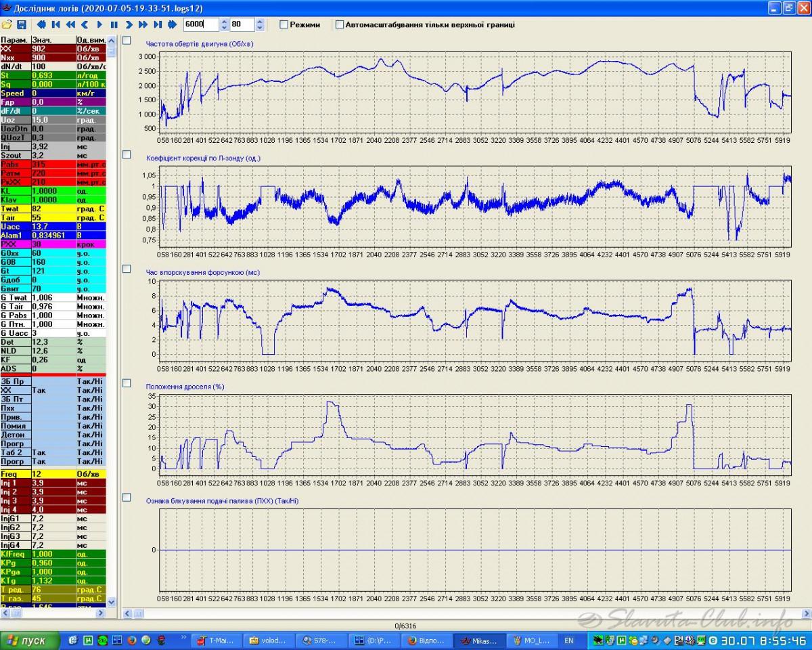Click the fast forward double-triangle icon
Image resolution: width=812 pixels, height=650 pixels.
(143, 24)
